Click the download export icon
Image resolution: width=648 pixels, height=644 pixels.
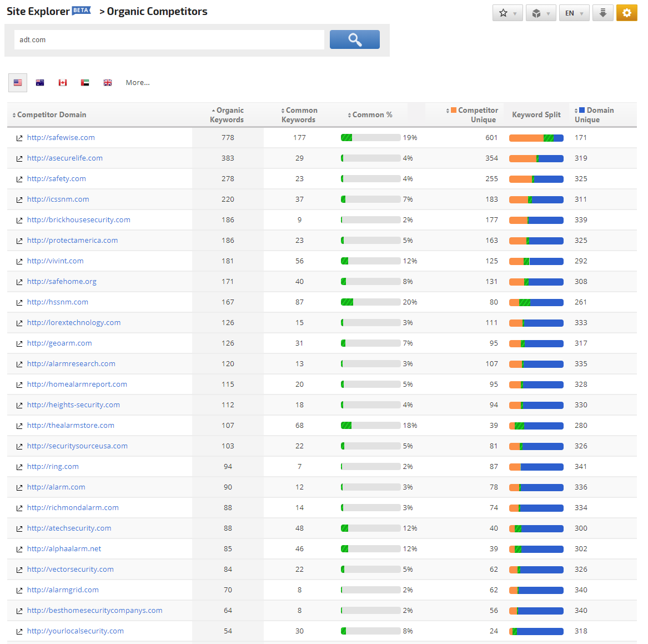tap(602, 13)
